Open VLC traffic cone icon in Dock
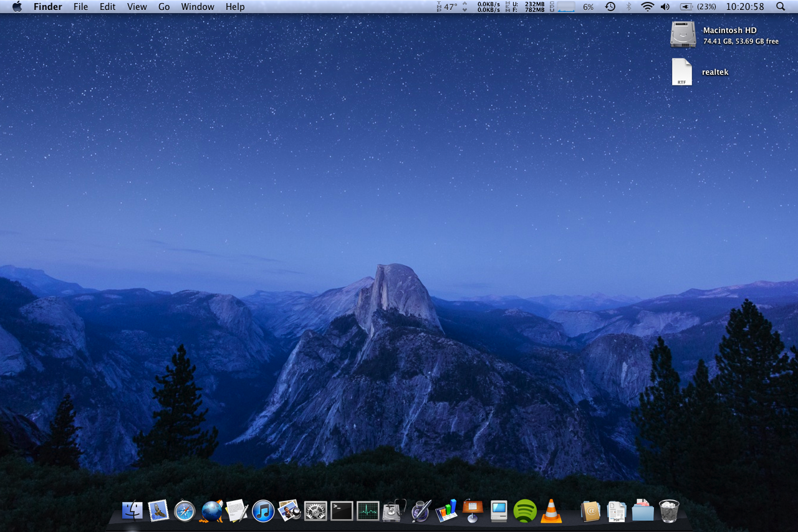Viewport: 798px width, 532px height. (x=551, y=511)
